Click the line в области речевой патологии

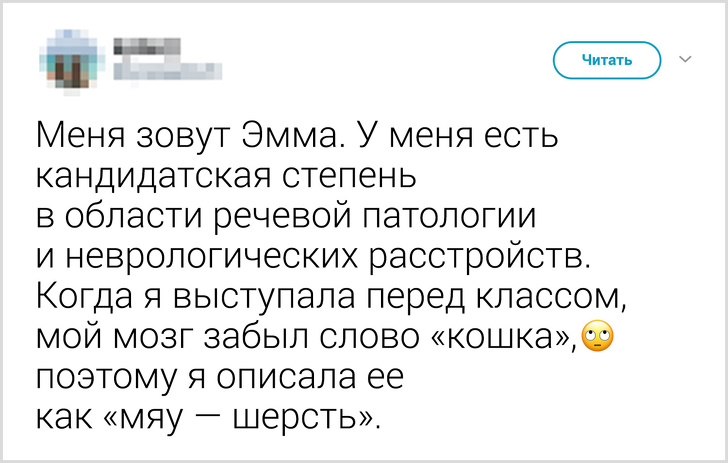[x=285, y=217]
